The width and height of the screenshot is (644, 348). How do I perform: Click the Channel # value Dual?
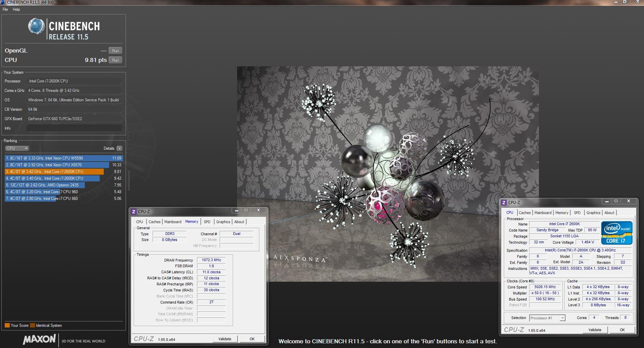[236, 234]
